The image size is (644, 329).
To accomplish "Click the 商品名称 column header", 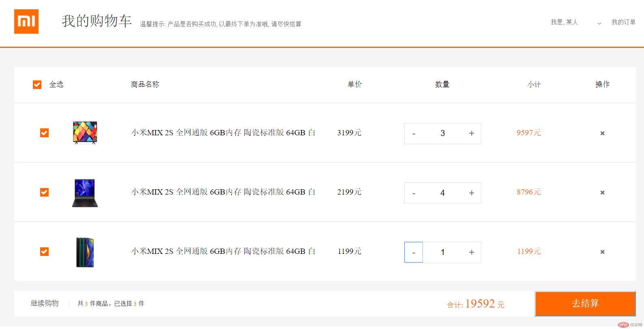I will coord(145,84).
